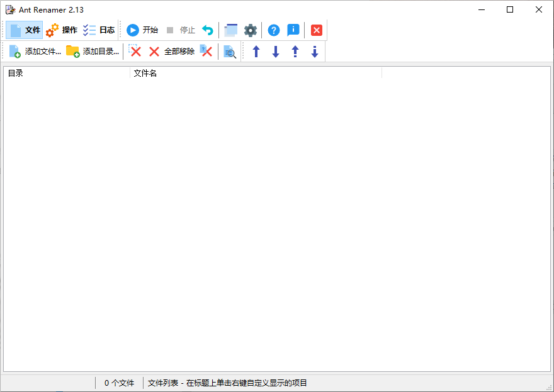Click the file preview magnifier icon
This screenshot has height=392, width=554.
[x=230, y=52]
